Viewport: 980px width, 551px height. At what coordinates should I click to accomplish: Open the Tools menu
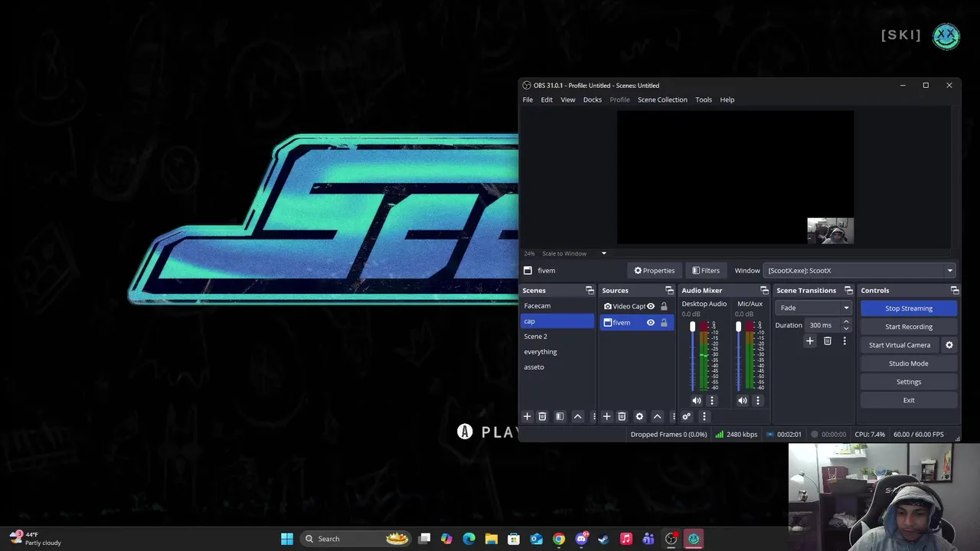(x=704, y=99)
